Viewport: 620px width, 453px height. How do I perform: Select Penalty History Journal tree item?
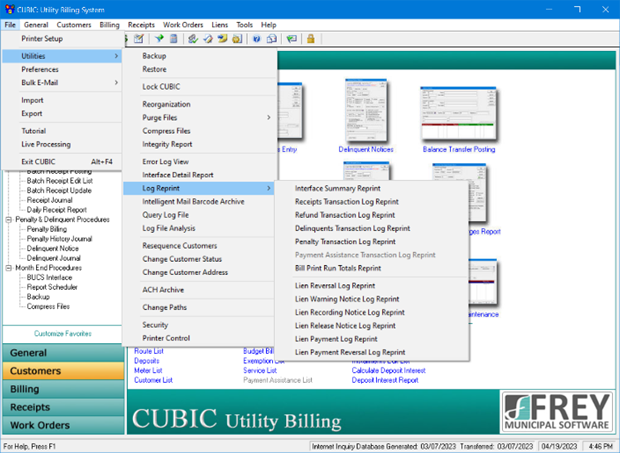click(59, 239)
